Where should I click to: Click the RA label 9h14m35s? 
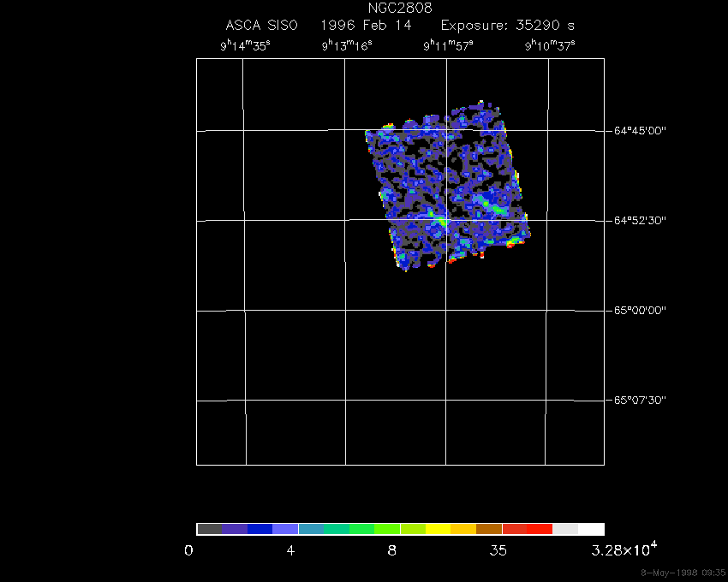tap(245, 45)
